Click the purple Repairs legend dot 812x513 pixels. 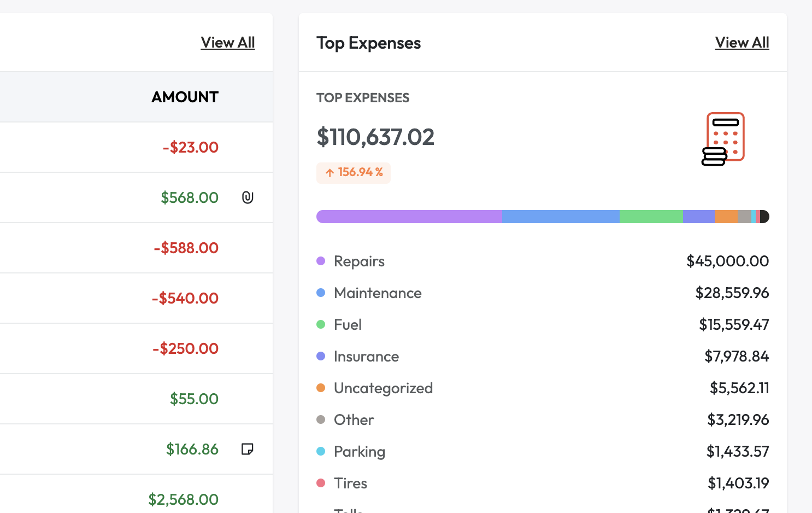[321, 261]
